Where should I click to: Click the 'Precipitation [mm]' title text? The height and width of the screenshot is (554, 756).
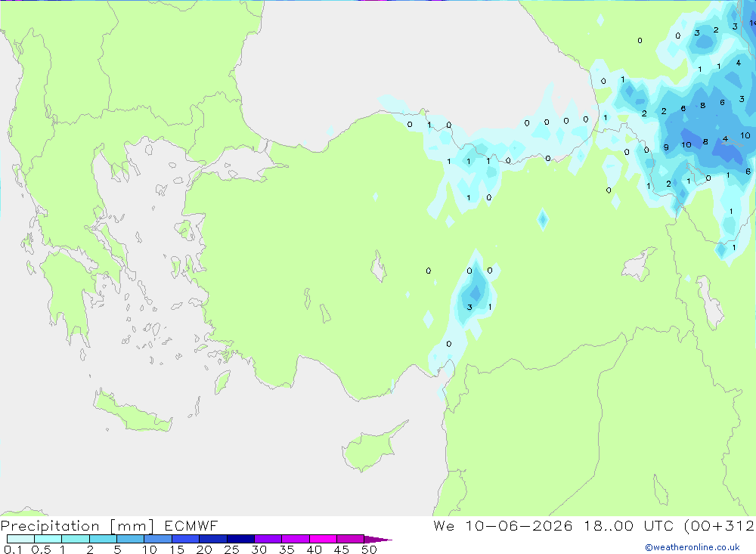[x=77, y=526]
